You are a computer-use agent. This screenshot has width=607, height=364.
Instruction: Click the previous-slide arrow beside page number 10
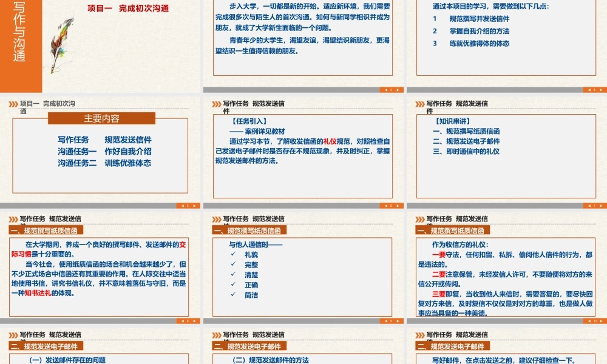[x=589, y=321]
